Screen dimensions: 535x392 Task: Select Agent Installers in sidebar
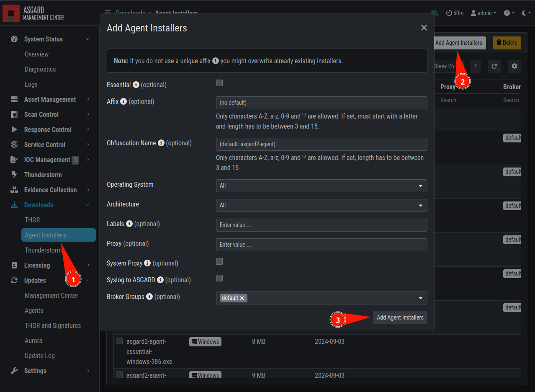pos(58,235)
